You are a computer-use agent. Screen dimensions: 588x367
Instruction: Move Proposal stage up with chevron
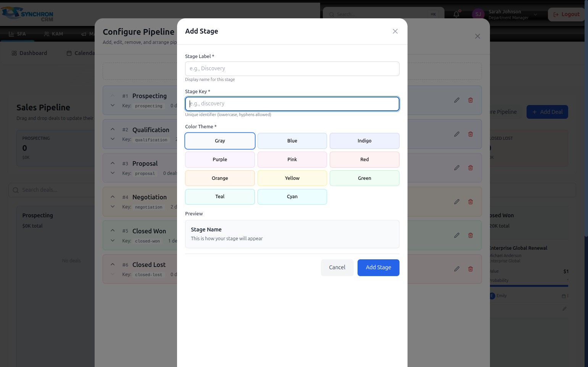coord(113,163)
